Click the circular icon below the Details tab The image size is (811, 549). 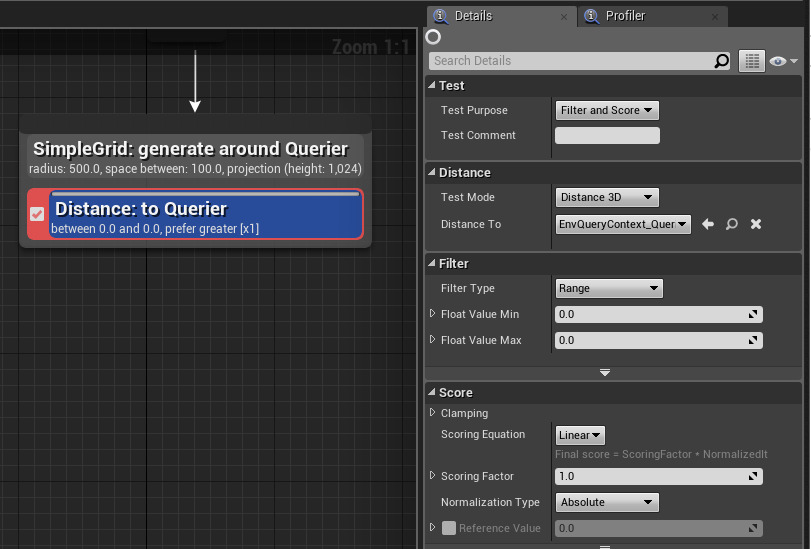click(433, 37)
